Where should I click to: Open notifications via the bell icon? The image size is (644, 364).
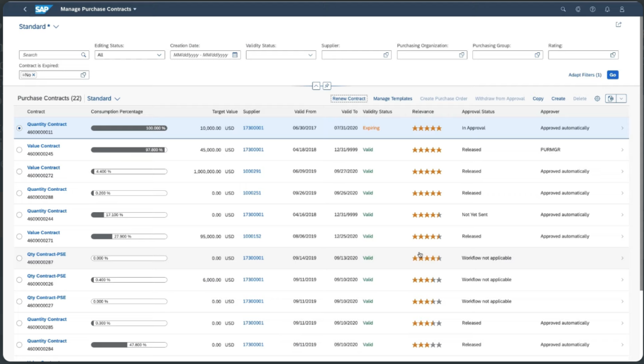coord(606,9)
